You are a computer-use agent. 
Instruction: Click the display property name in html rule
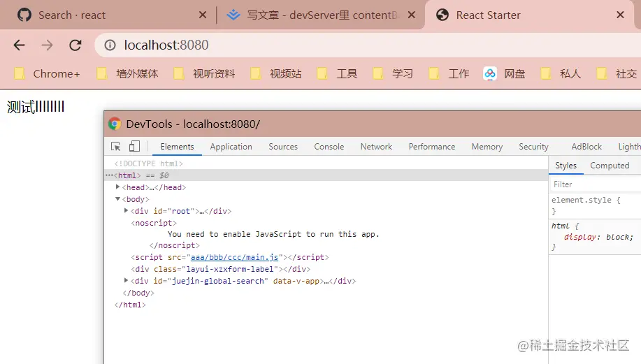click(580, 237)
